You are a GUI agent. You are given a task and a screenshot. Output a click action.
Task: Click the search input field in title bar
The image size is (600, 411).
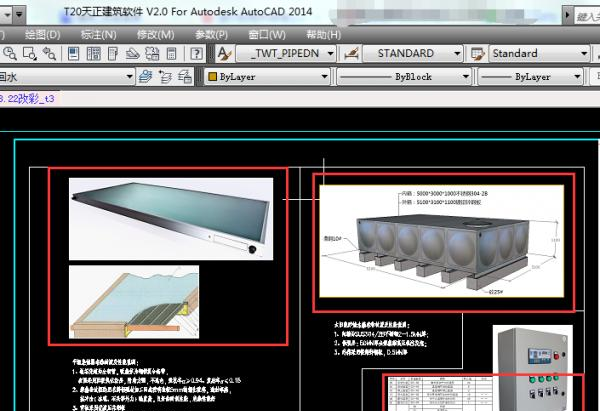pos(587,16)
